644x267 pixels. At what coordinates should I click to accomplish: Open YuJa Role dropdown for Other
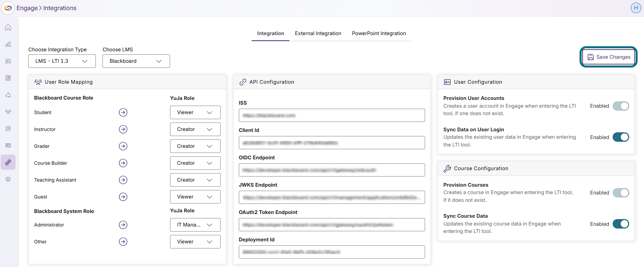195,242
